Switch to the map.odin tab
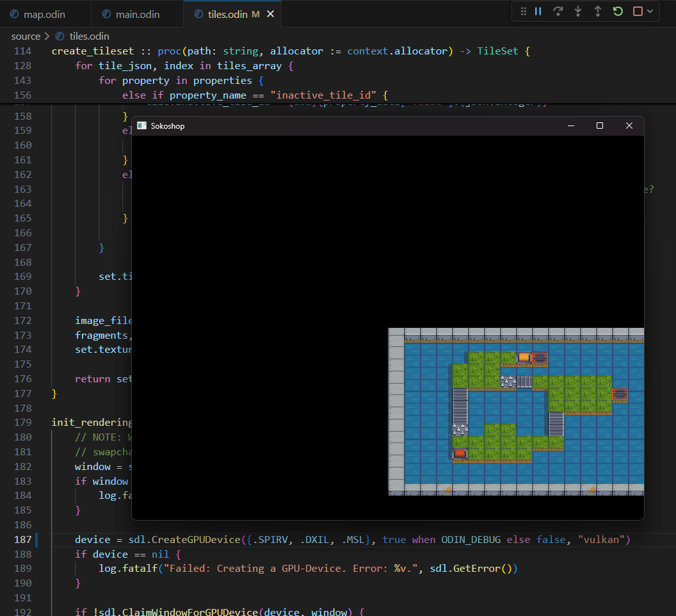This screenshot has height=616, width=676. pos(44,14)
